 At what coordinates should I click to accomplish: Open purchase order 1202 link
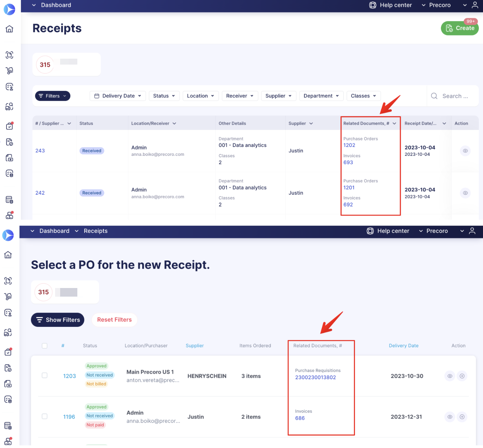349,145
